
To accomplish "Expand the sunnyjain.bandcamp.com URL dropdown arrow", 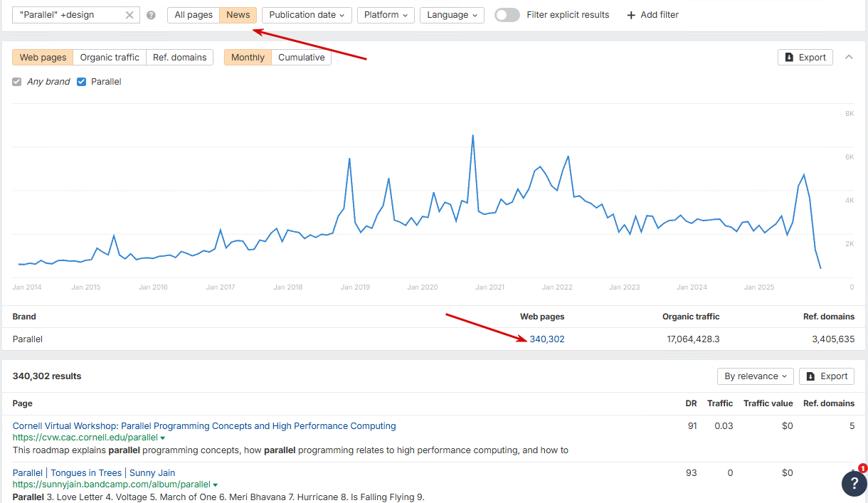I will [x=216, y=485].
